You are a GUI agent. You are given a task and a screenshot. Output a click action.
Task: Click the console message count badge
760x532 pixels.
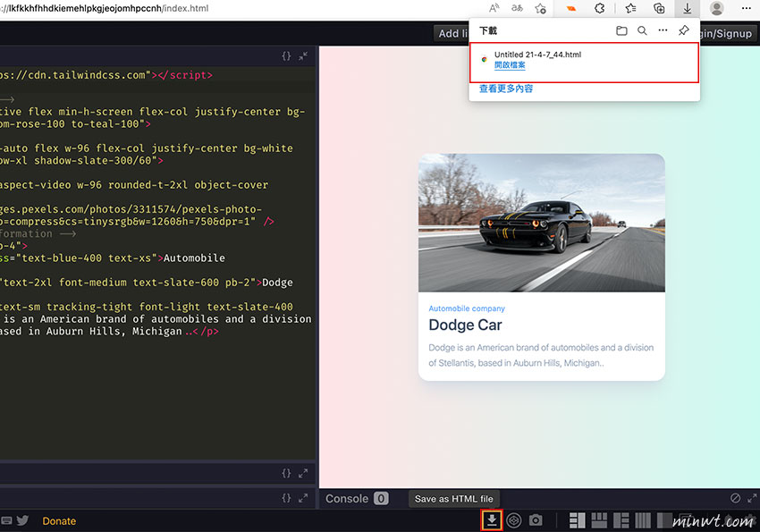[x=381, y=499]
